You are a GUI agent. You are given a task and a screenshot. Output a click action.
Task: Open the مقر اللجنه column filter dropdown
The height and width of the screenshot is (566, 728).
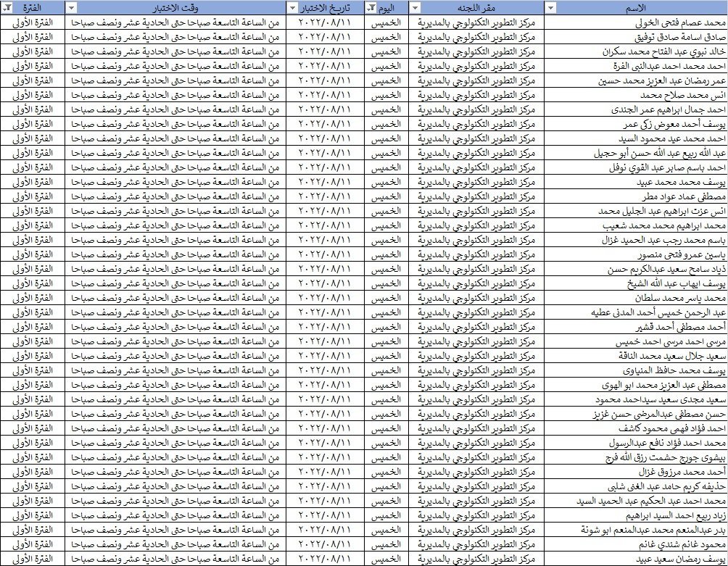(x=415, y=8)
